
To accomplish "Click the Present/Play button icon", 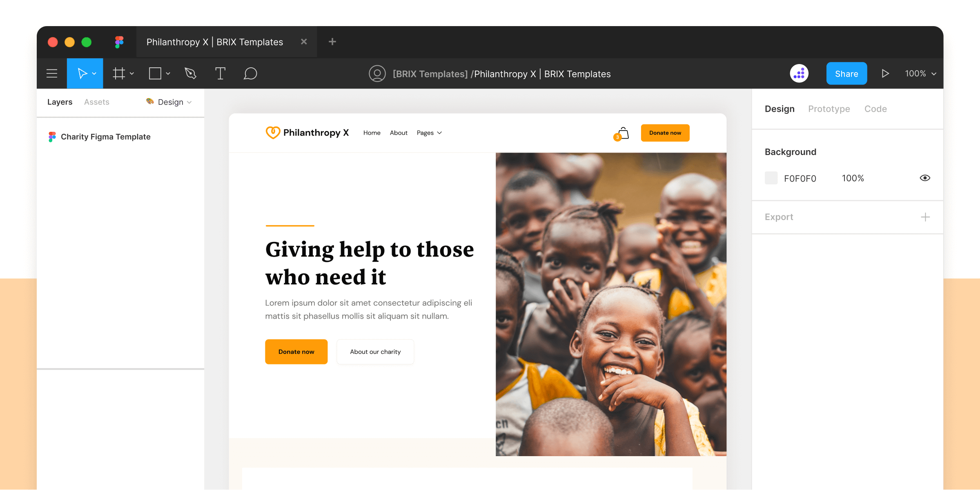I will [885, 73].
